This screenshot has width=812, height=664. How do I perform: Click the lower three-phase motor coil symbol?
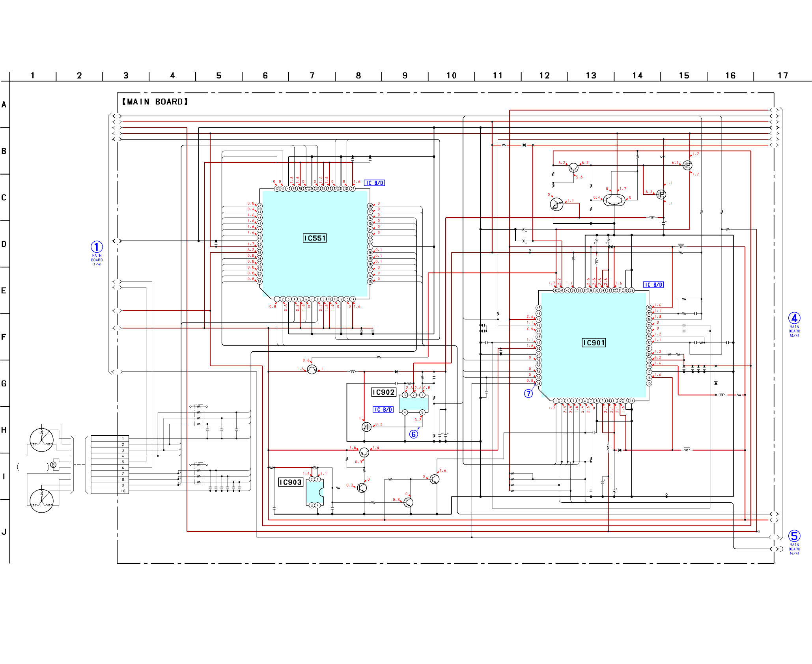tap(41, 501)
